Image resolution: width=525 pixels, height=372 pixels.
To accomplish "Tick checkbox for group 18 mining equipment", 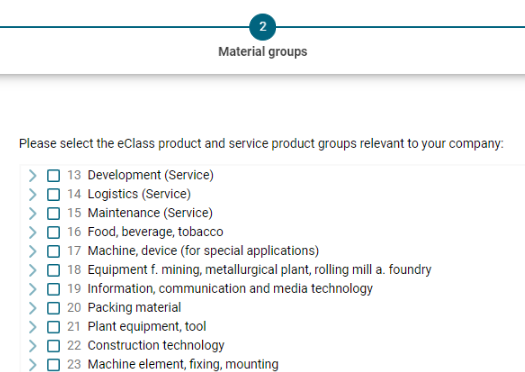I will [x=54, y=270].
